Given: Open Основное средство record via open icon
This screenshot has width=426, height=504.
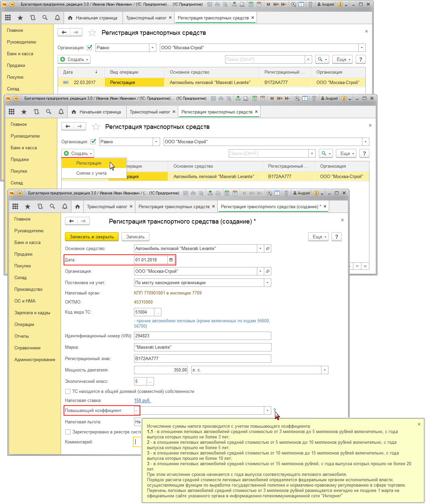Looking at the screenshot, I should pyautogui.click(x=267, y=248).
